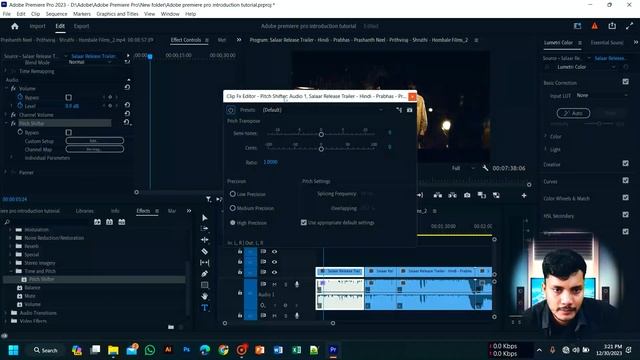
Task: Click the Channel Map Remap button
Action: pos(95,149)
